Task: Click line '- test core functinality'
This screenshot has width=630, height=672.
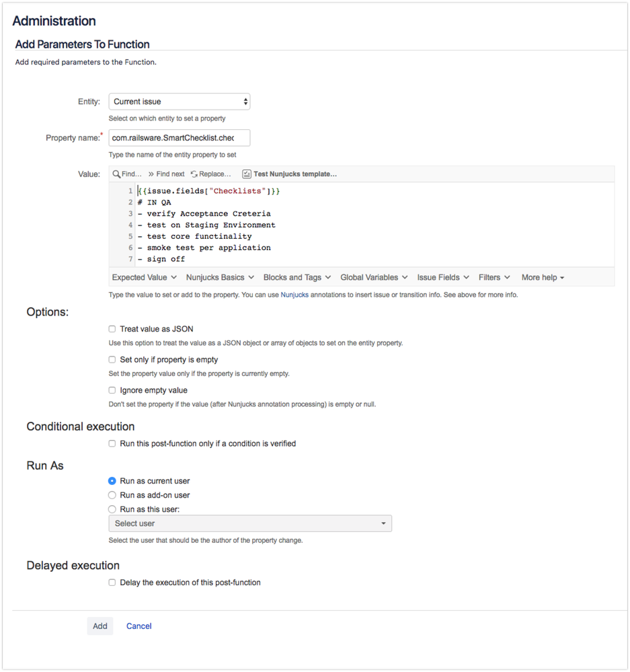Action: 194,236
